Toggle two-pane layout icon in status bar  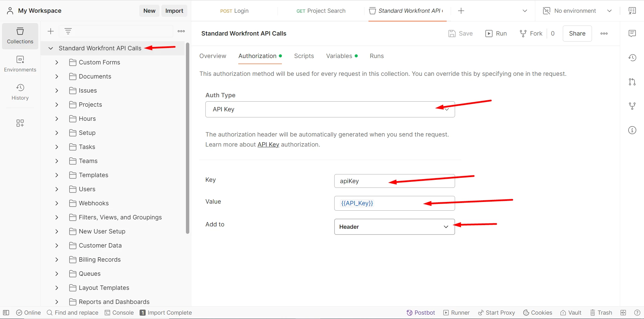point(623,313)
